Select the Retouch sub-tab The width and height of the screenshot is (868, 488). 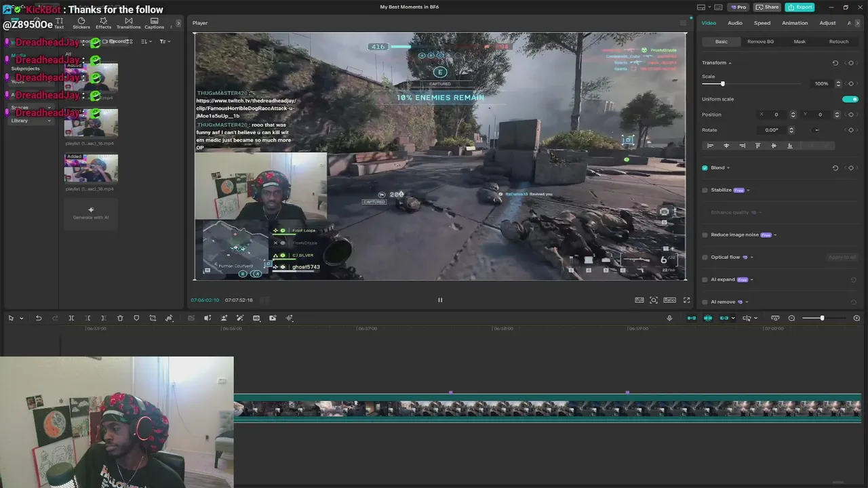(839, 41)
